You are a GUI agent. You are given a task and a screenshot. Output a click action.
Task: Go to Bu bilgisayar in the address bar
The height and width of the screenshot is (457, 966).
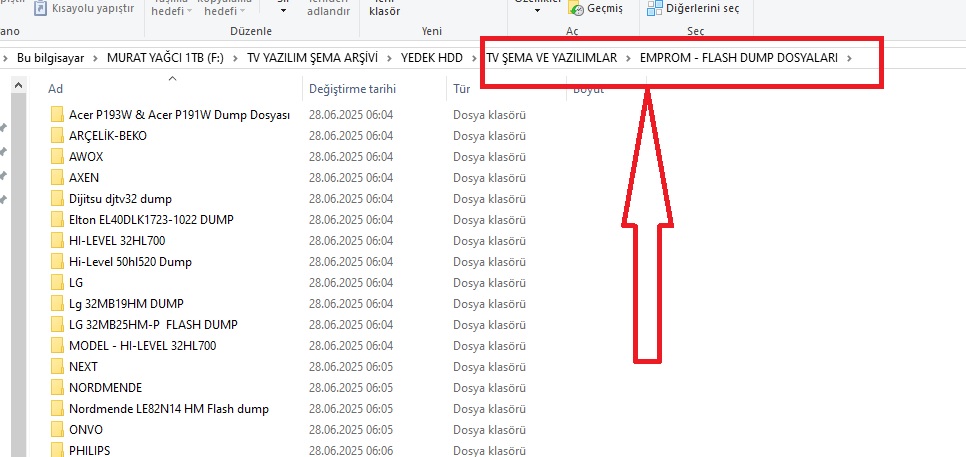pos(51,59)
